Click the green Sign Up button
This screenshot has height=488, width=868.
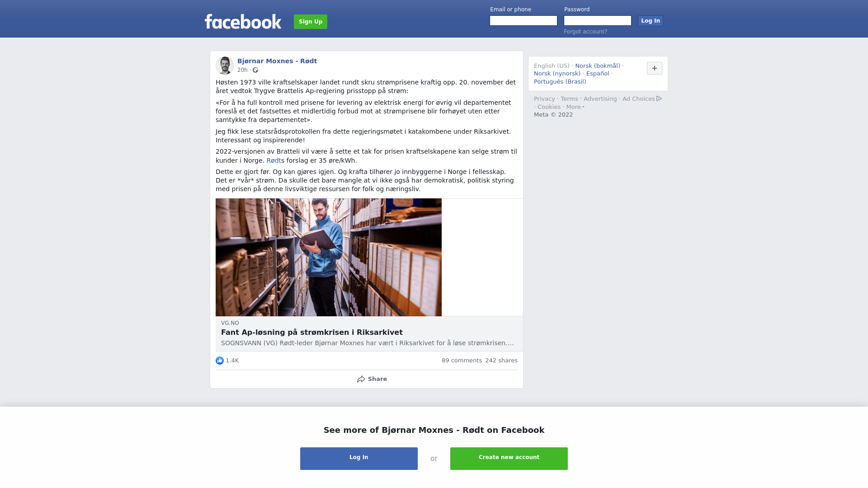[311, 22]
